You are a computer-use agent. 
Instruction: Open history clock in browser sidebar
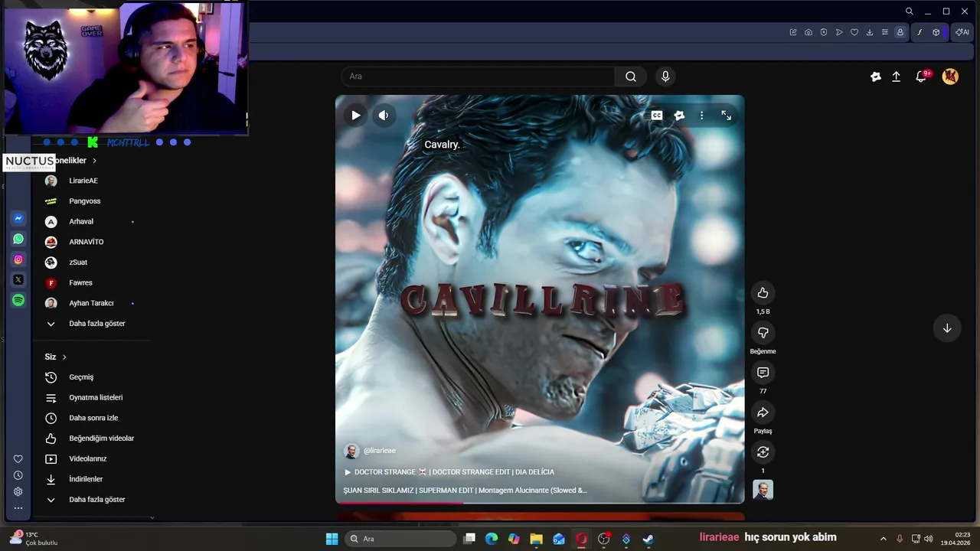click(18, 475)
